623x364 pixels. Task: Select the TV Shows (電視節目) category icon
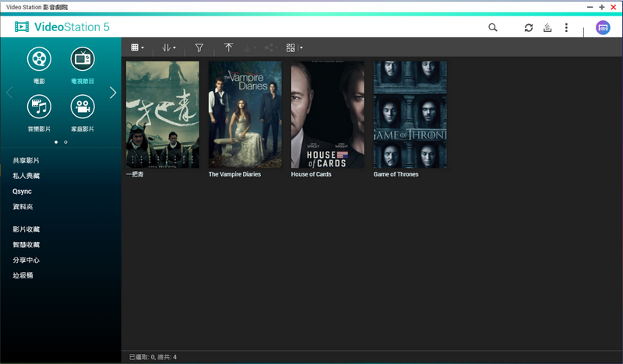(83, 59)
